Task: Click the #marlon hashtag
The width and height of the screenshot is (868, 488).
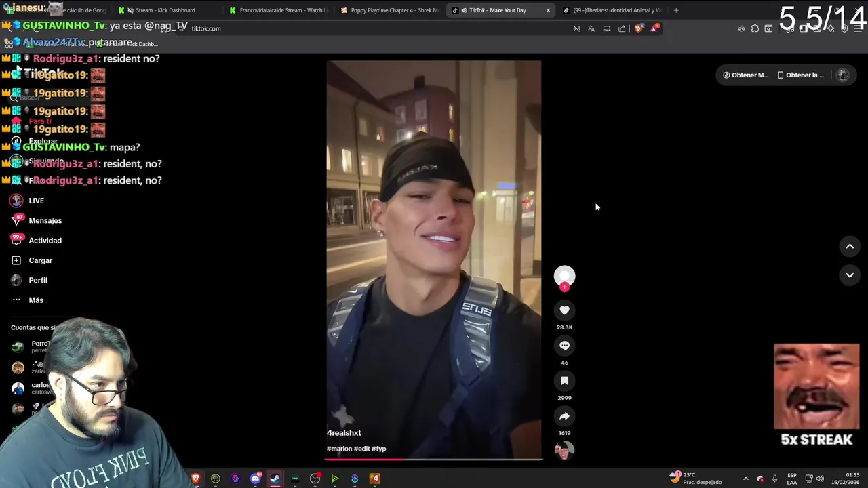Action: [x=339, y=449]
